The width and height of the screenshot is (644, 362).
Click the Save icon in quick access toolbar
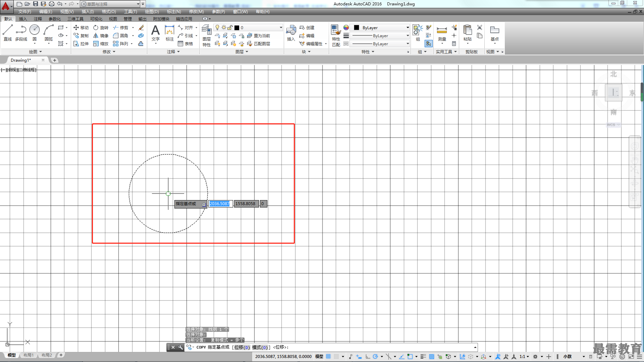click(36, 4)
